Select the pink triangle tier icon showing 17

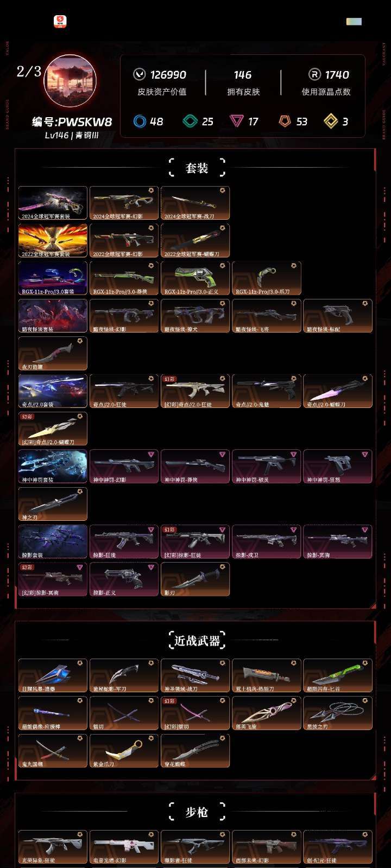[237, 121]
